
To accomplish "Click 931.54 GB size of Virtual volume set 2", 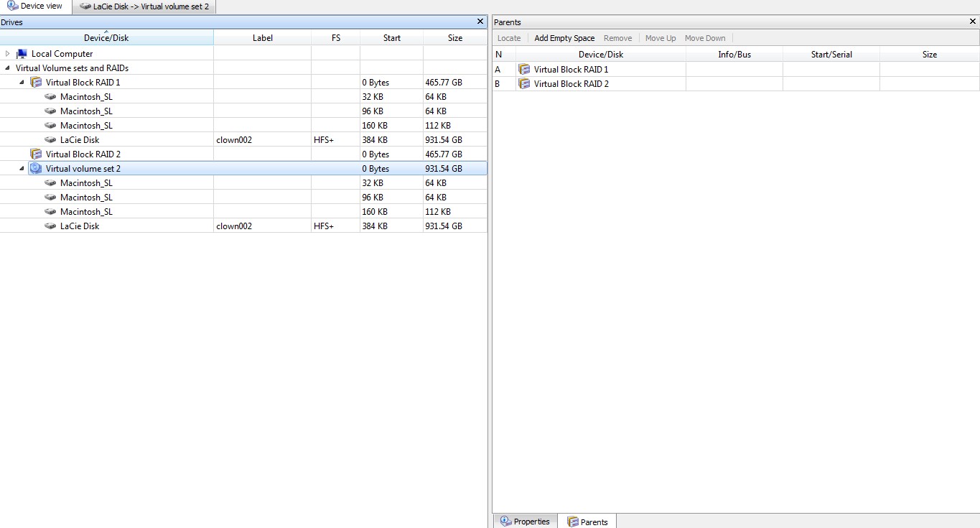I will point(444,169).
